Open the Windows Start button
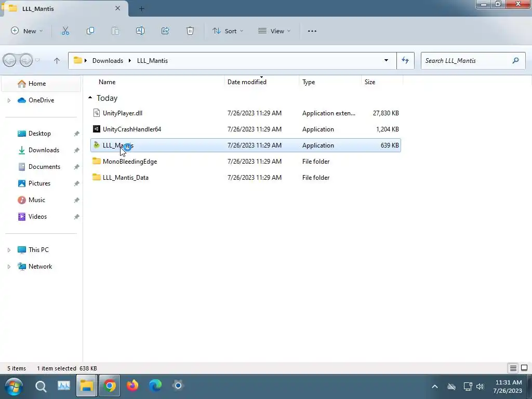The height and width of the screenshot is (399, 532). (14, 386)
